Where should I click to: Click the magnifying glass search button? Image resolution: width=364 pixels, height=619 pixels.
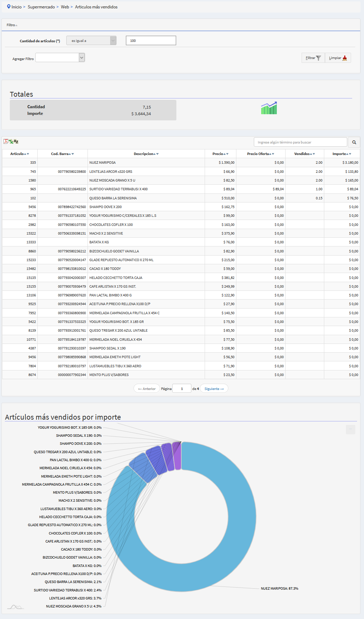354,142
